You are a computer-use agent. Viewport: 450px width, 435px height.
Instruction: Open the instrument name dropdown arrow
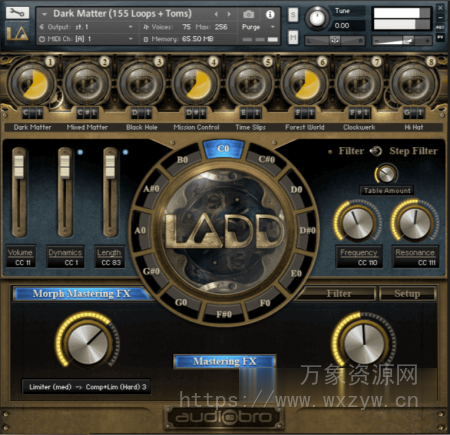click(44, 14)
